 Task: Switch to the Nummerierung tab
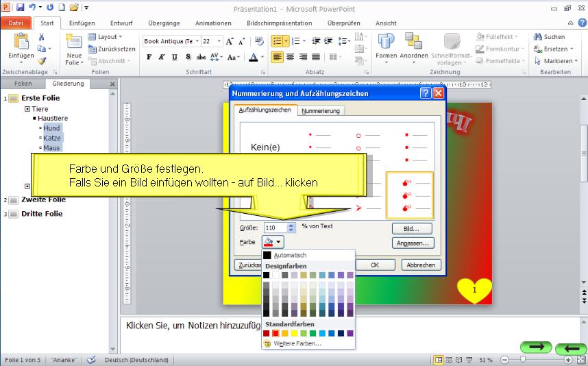tap(321, 110)
